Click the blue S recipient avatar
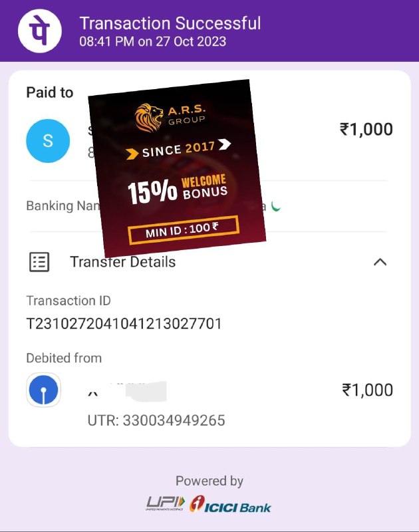Screen dimensions: 419x532 [x=48, y=141]
